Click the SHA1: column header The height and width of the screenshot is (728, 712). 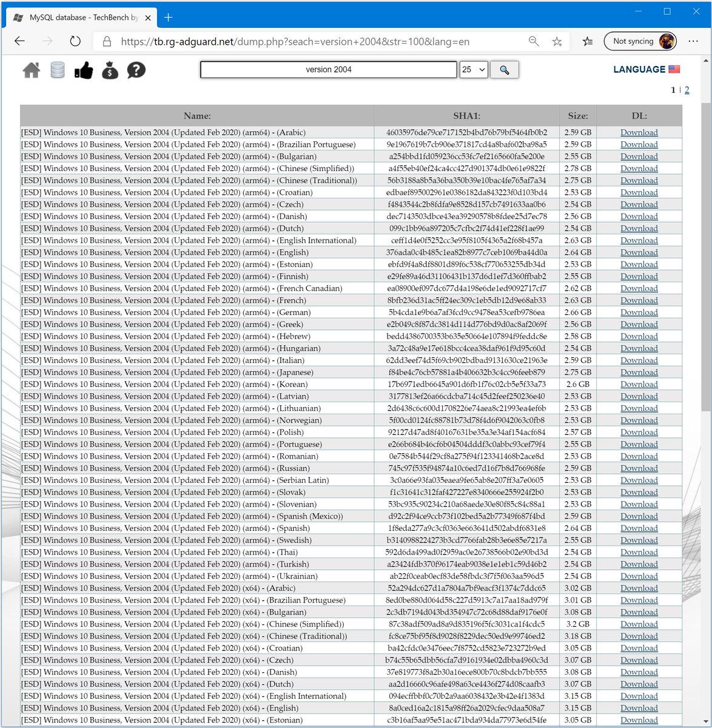(x=467, y=115)
